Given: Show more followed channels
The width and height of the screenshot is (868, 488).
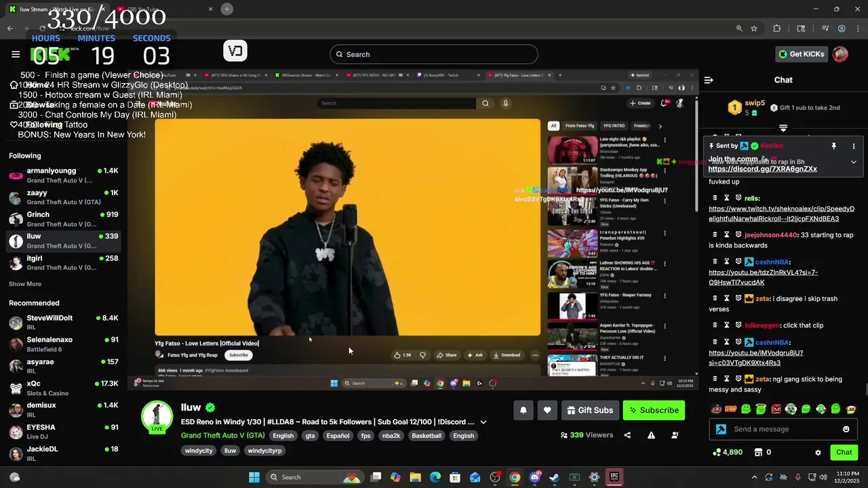Looking at the screenshot, I should coord(25,284).
